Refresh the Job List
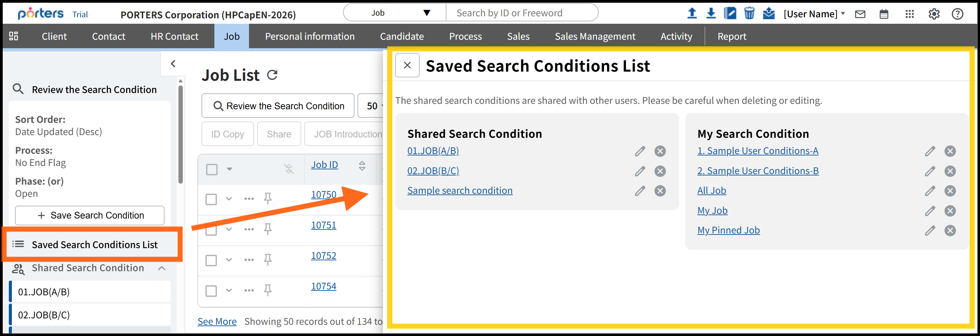This screenshot has height=336, width=980. (272, 75)
